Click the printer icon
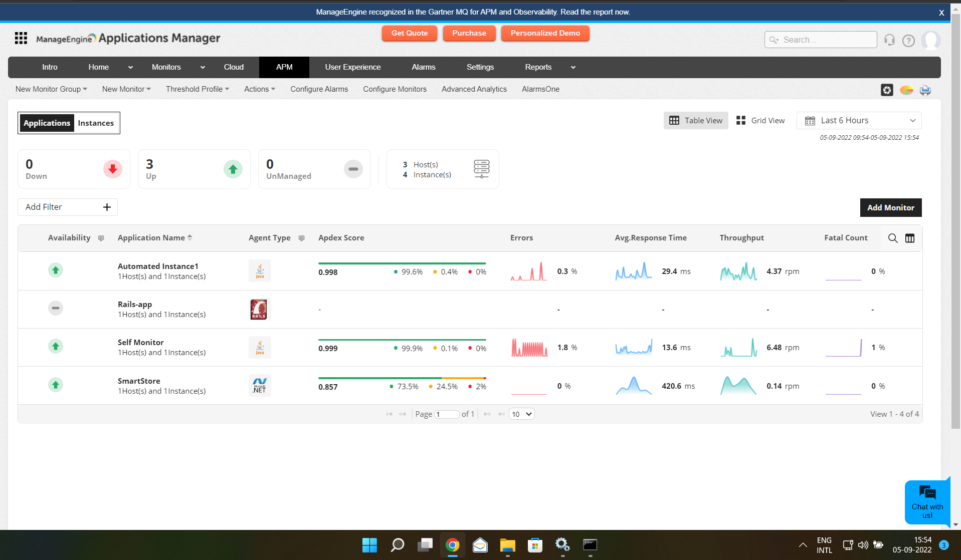961x560 pixels. pos(925,90)
